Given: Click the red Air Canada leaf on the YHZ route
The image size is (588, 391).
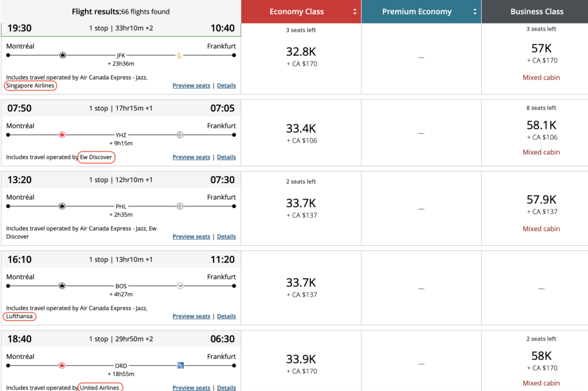Looking at the screenshot, I should 63,135.
